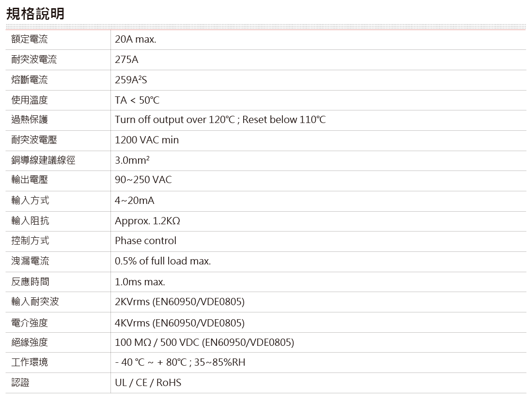Select the 259A²S fusing current value
532x403 pixels.
click(130, 80)
